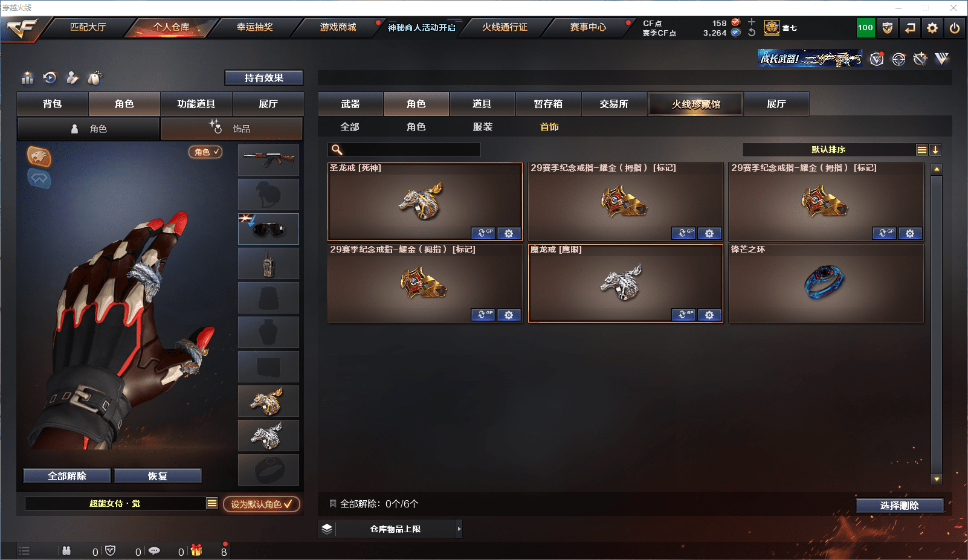The height and width of the screenshot is (560, 968).
Task: Open the 默认排序 sort dropdown
Action: [835, 150]
